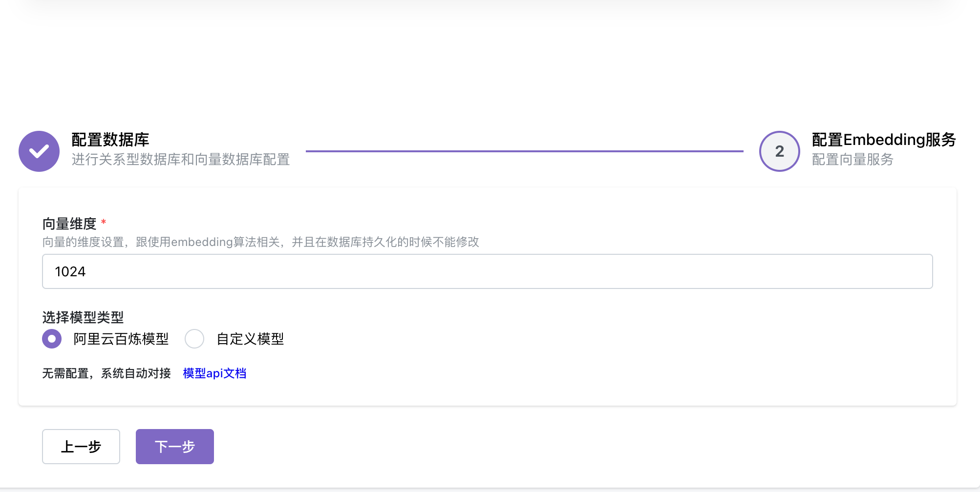Click the 无需配置，系统自动对接 text

(107, 373)
